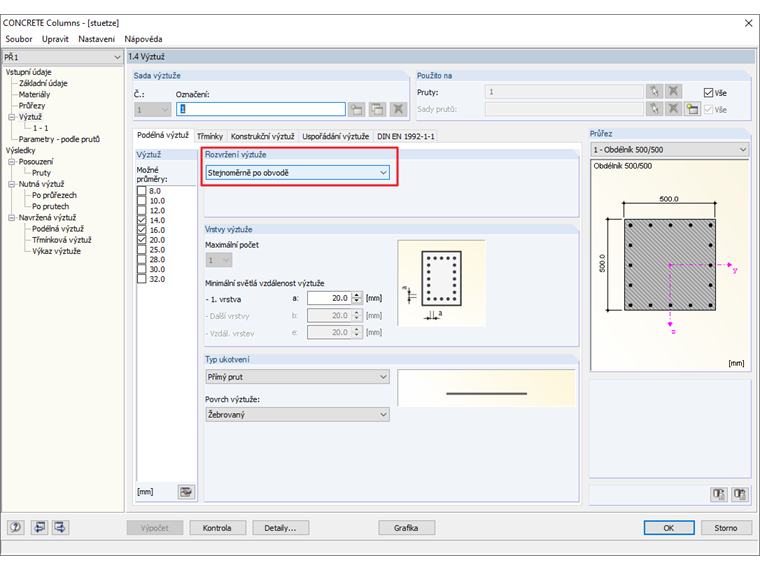Screen dimensions: 760x570
Task: Decrease the 1. vrstva spacing value
Action: tap(357, 301)
